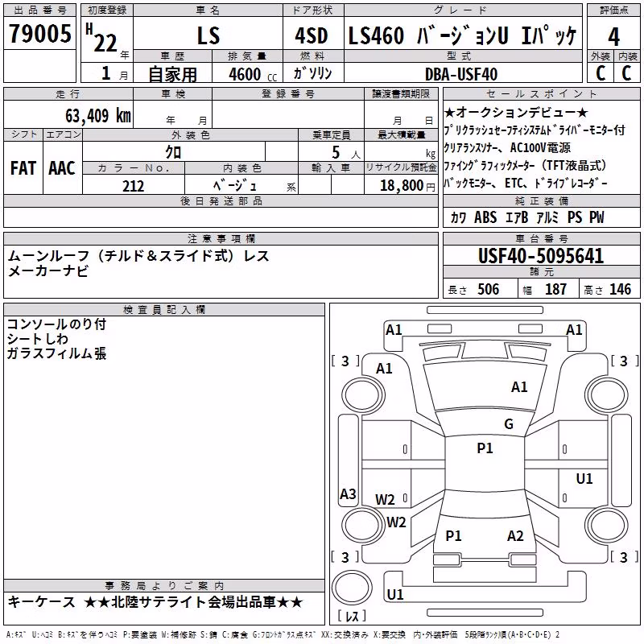
Task: Select the width value 187
Action: click(555, 289)
